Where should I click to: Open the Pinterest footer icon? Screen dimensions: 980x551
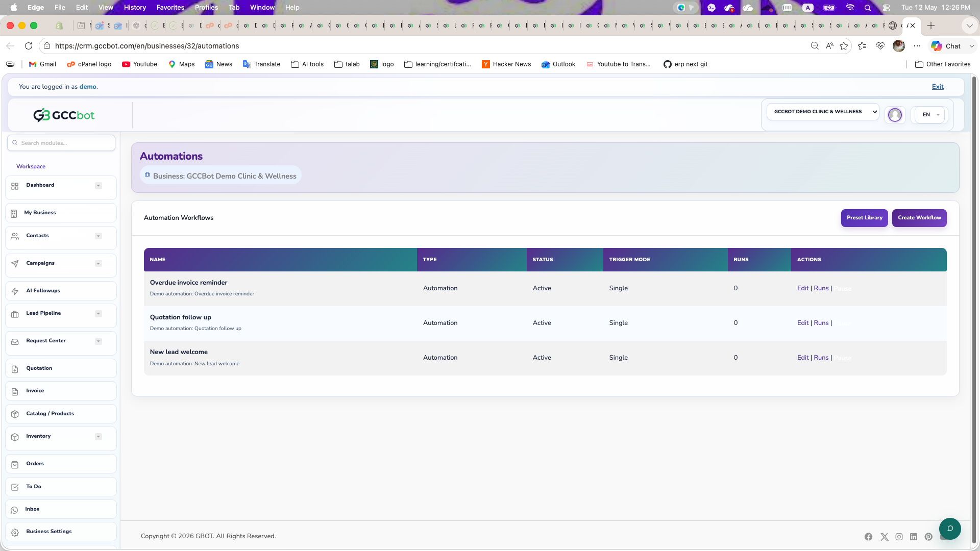[928, 537]
